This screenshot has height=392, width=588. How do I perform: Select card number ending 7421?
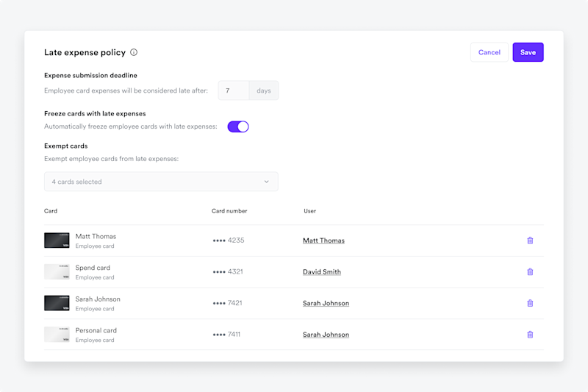(x=227, y=303)
